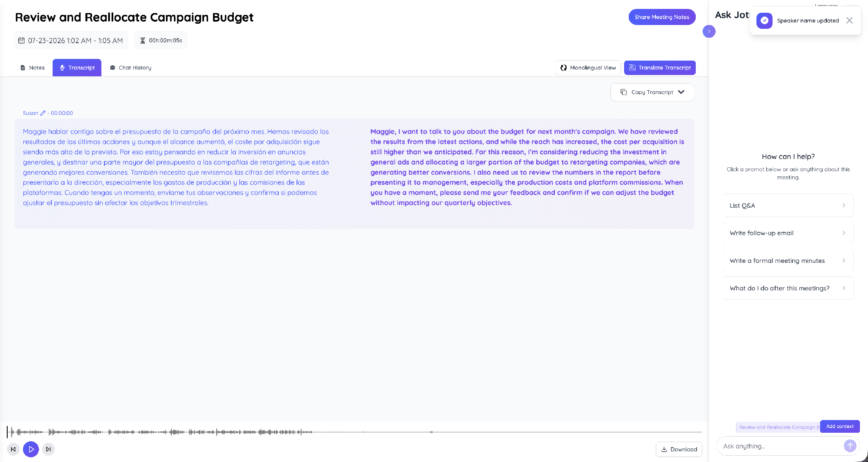Share Meeting Notes
The width and height of the screenshot is (868, 462).
click(662, 17)
